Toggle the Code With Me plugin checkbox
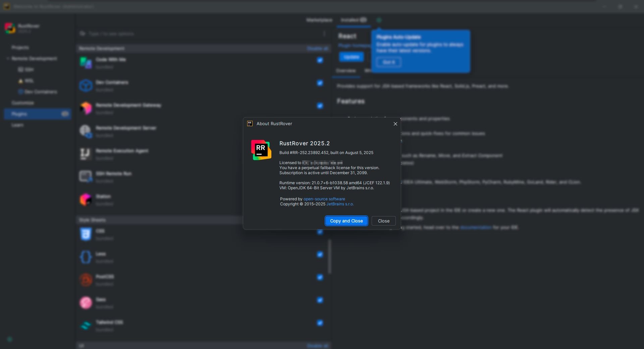The image size is (644, 349). click(320, 60)
